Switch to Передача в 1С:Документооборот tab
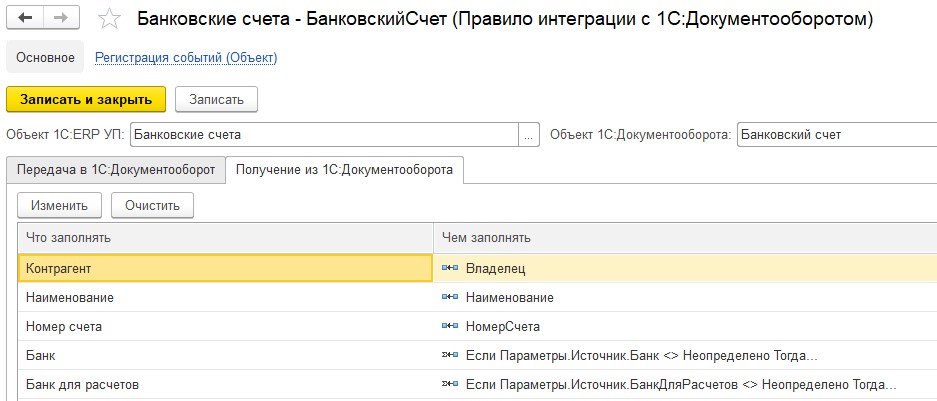 click(116, 170)
